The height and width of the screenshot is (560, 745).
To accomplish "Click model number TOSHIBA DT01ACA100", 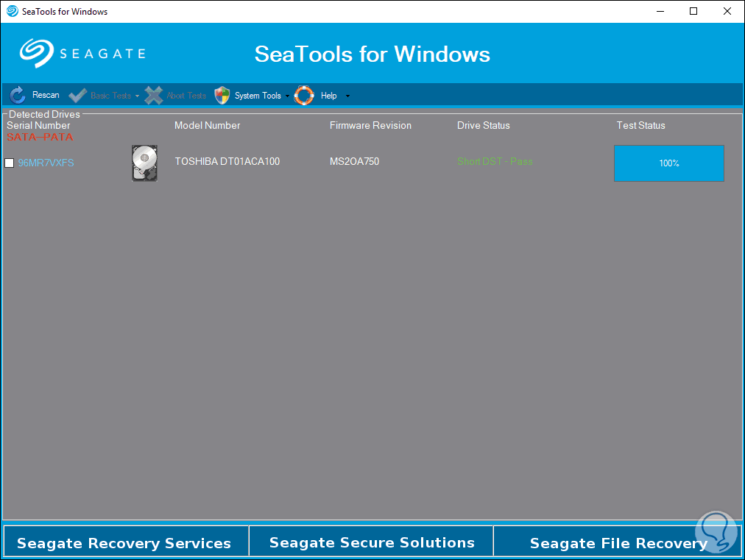I will pos(227,161).
